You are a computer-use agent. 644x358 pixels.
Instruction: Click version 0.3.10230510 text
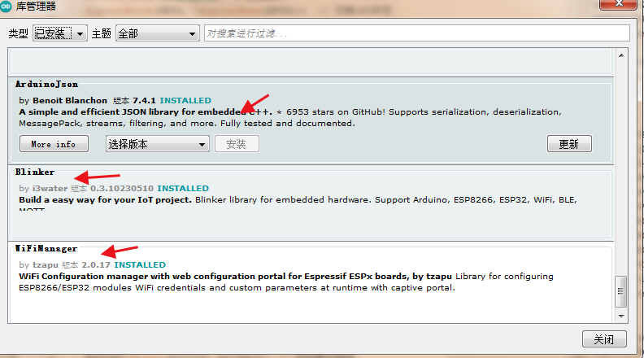pyautogui.click(x=122, y=188)
